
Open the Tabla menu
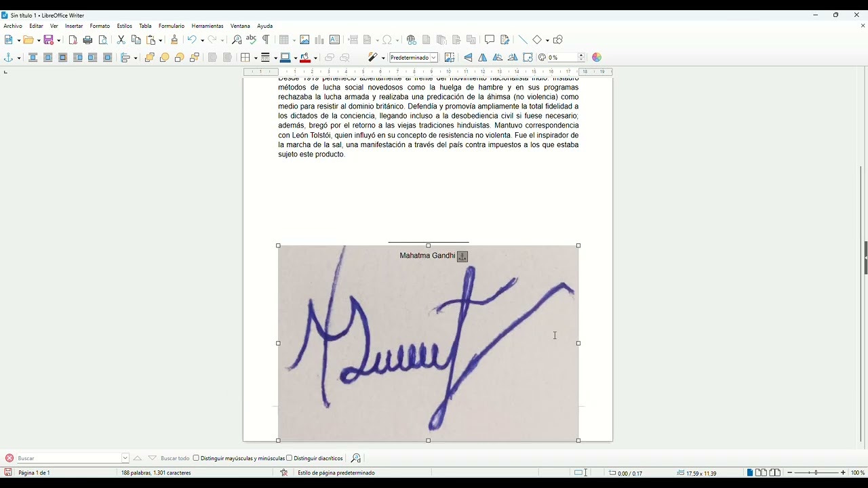(x=145, y=26)
